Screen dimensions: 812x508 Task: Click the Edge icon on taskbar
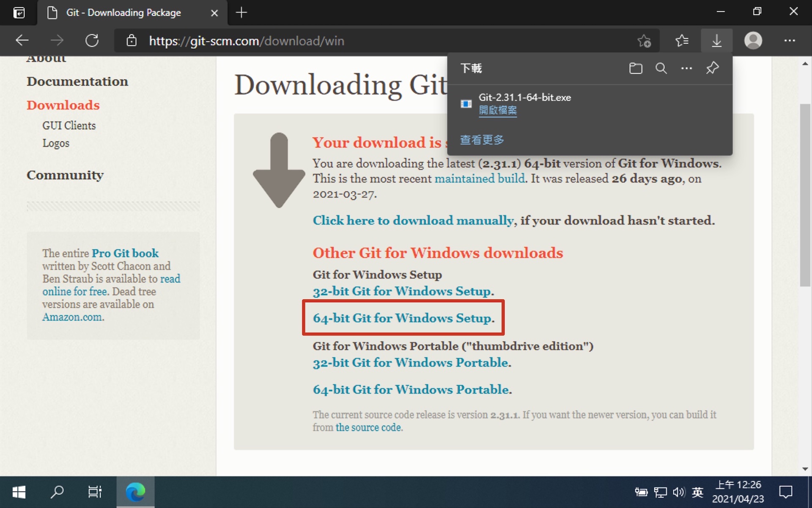click(135, 492)
